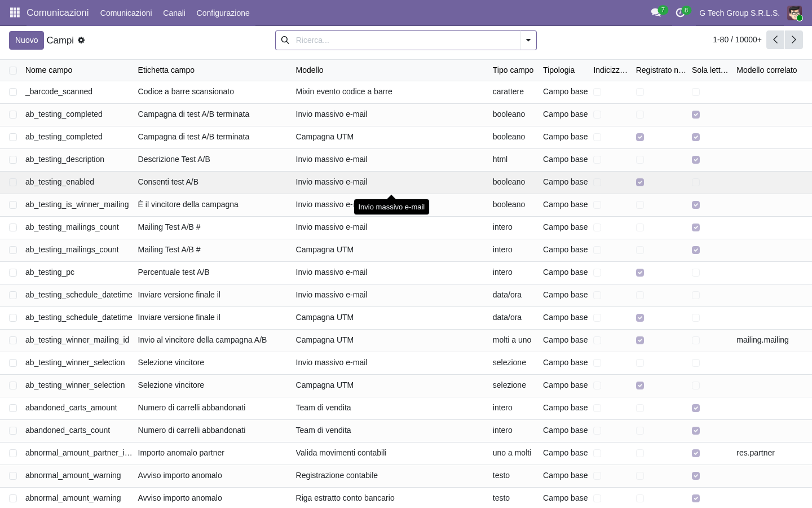Click the Campi breadcrumb title

60,40
